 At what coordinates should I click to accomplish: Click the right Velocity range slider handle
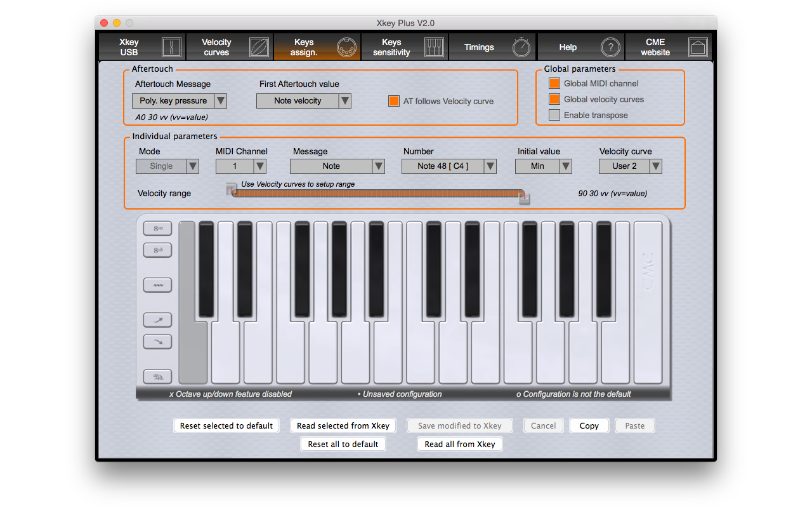pyautogui.click(x=524, y=199)
